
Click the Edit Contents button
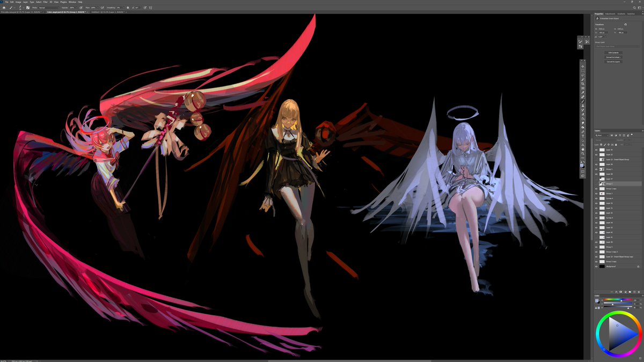pyautogui.click(x=613, y=53)
